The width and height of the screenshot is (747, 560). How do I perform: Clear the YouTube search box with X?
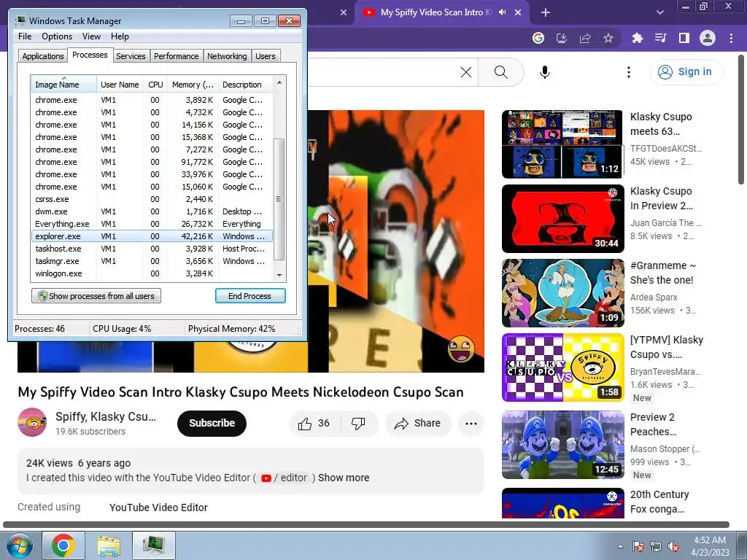pos(466,72)
